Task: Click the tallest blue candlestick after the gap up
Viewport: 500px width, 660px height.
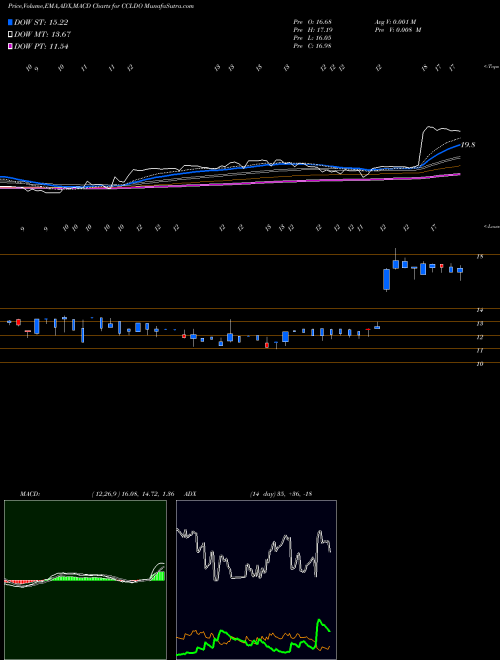Action: pos(386,279)
